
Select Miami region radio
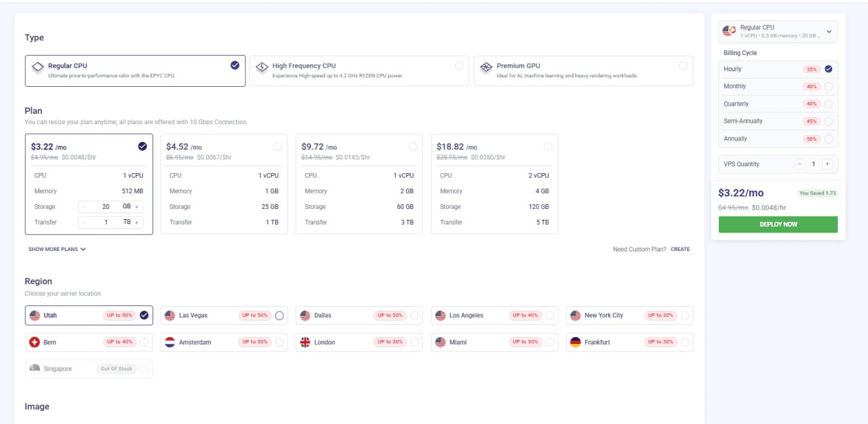coord(549,342)
